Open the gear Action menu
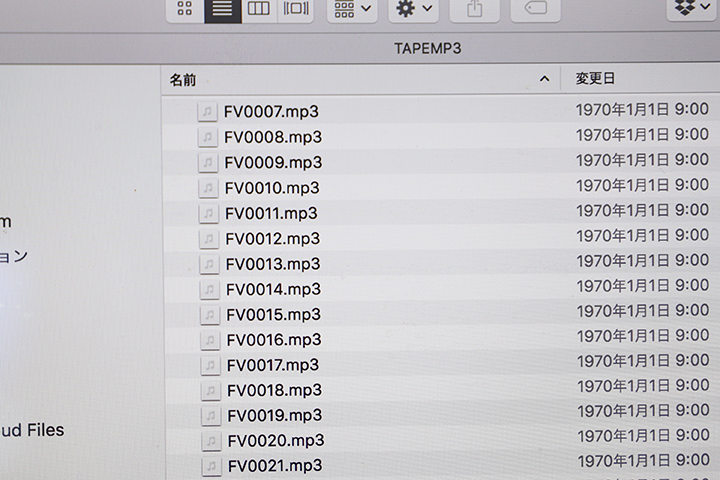This screenshot has width=720, height=480. pyautogui.click(x=414, y=8)
